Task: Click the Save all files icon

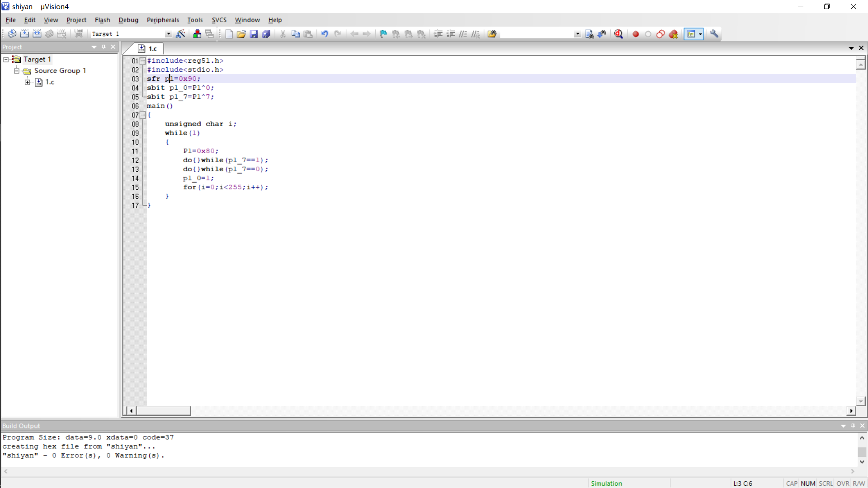Action: coord(266,34)
